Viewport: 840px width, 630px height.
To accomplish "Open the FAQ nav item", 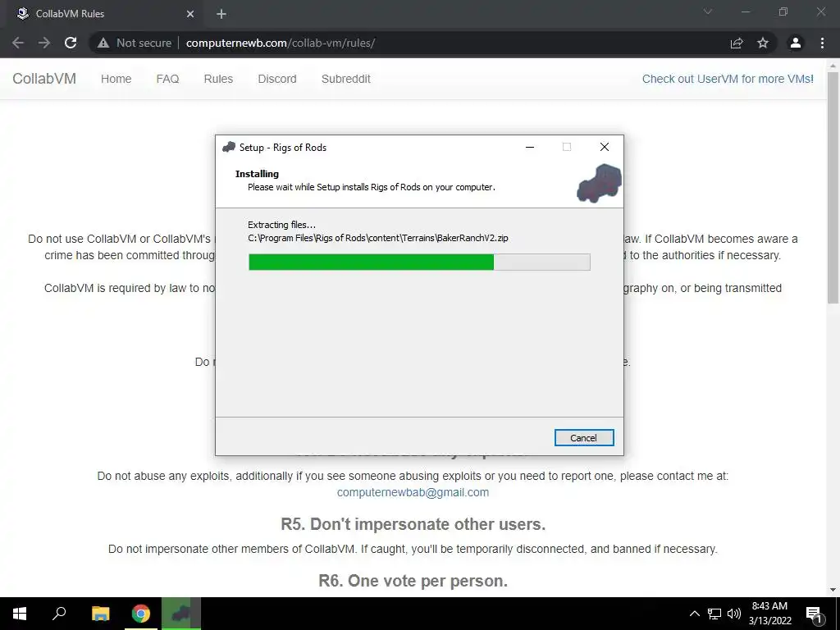I will (x=167, y=79).
